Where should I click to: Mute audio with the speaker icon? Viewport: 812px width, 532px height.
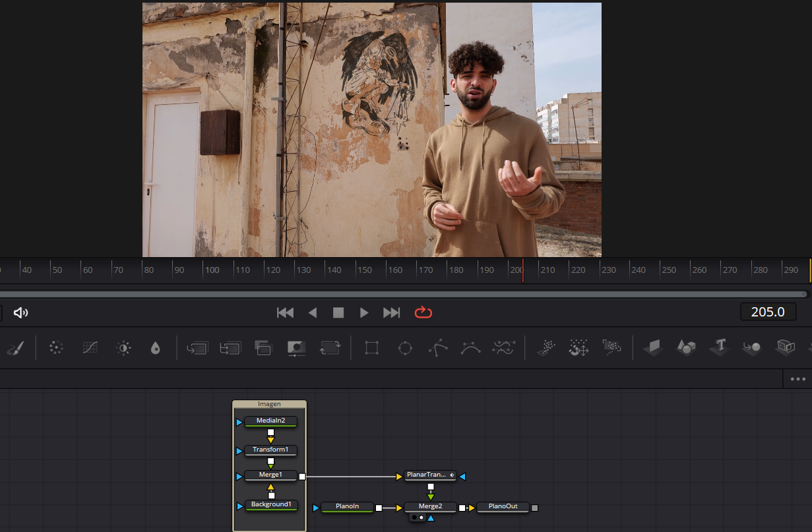(20, 312)
